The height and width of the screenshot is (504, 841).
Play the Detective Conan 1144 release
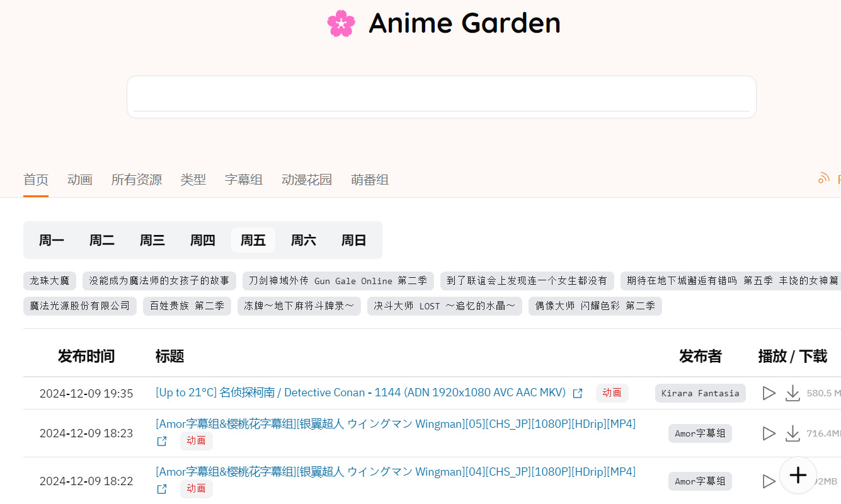pos(769,393)
